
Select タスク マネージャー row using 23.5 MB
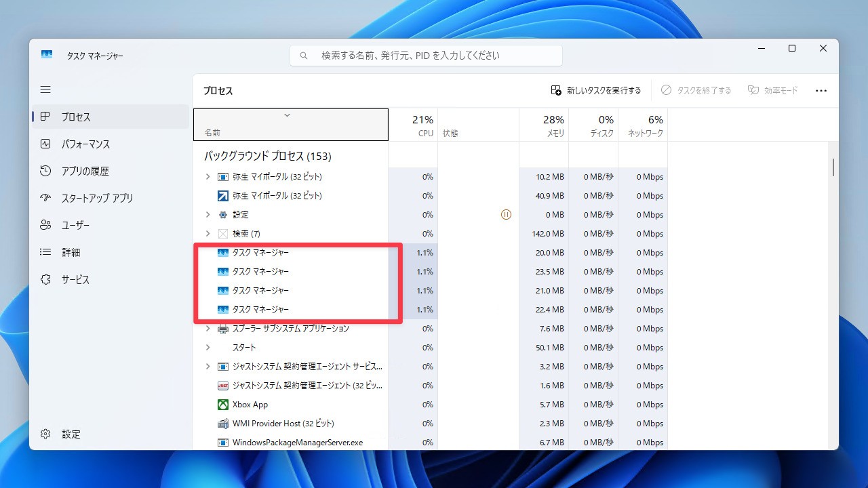pos(431,272)
